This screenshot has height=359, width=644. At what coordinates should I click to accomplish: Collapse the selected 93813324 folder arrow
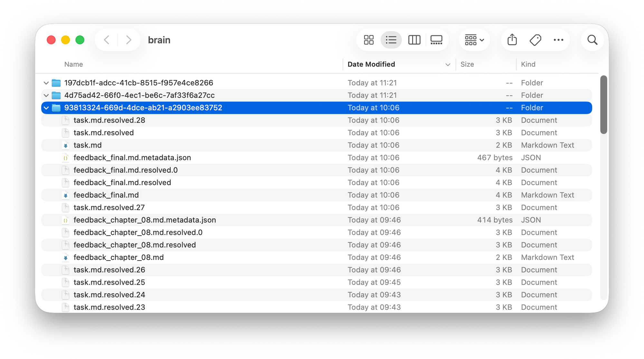tap(46, 108)
